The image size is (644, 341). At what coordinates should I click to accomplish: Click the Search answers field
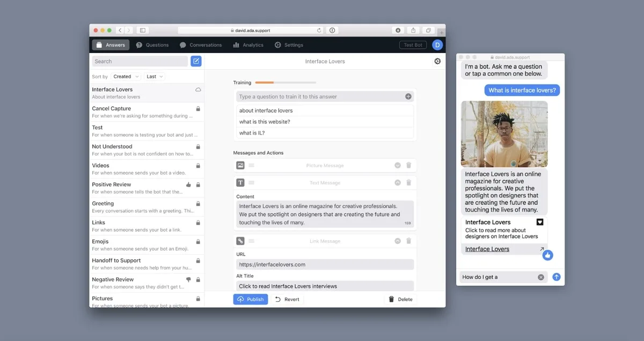coord(140,61)
